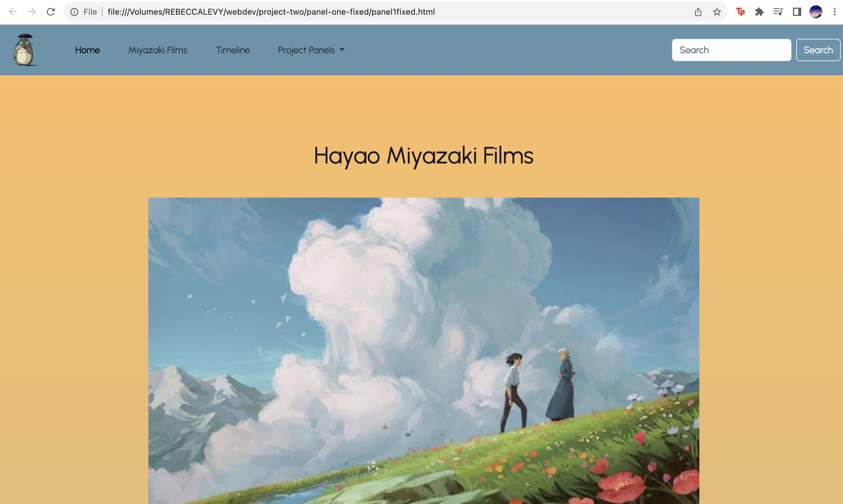Open the share page icon
The height and width of the screenshot is (504, 843).
(x=698, y=12)
